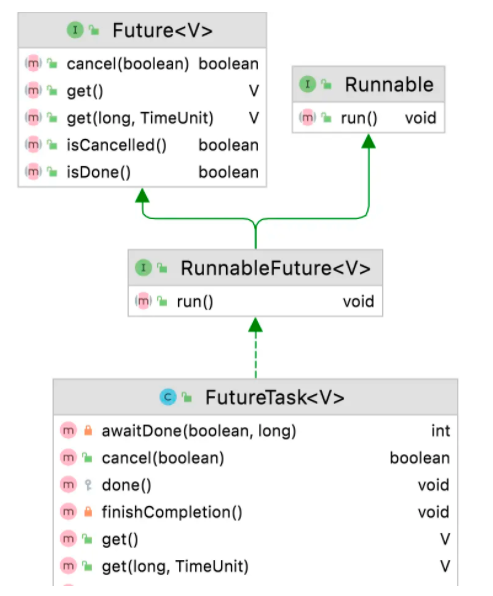Select the Future<V> node header
Screen dimensions: 493x596
[142, 30]
